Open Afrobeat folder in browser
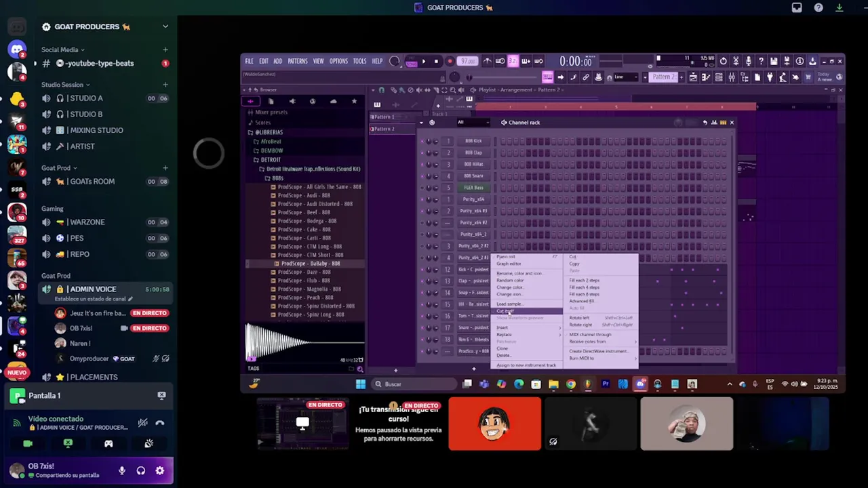This screenshot has height=488, width=868. (271, 142)
